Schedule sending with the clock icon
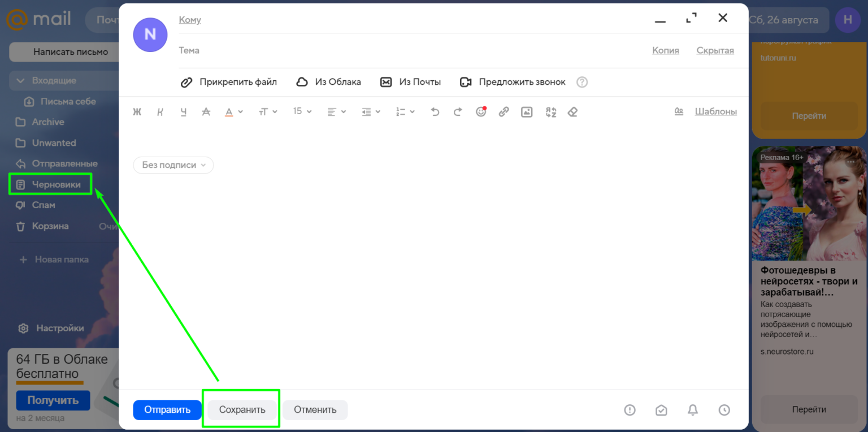 (724, 410)
